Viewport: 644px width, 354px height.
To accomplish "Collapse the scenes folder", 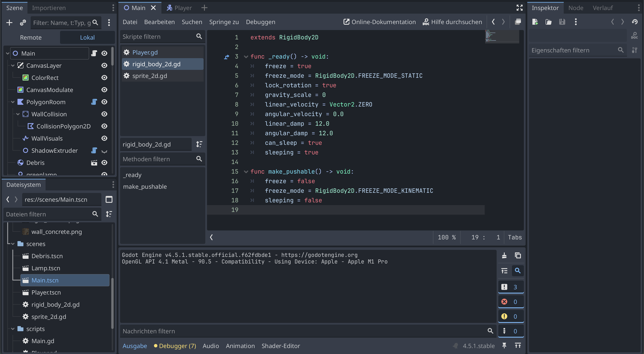I will [13, 244].
